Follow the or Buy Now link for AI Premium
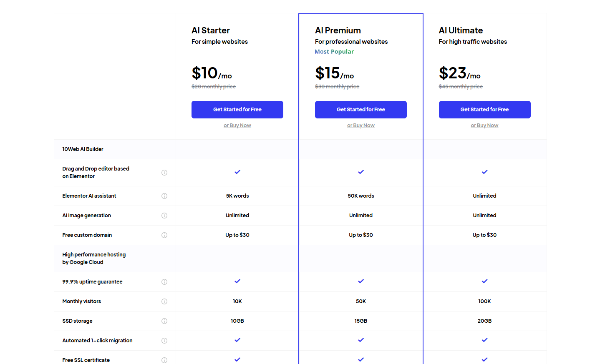The width and height of the screenshot is (605, 364). tap(361, 126)
